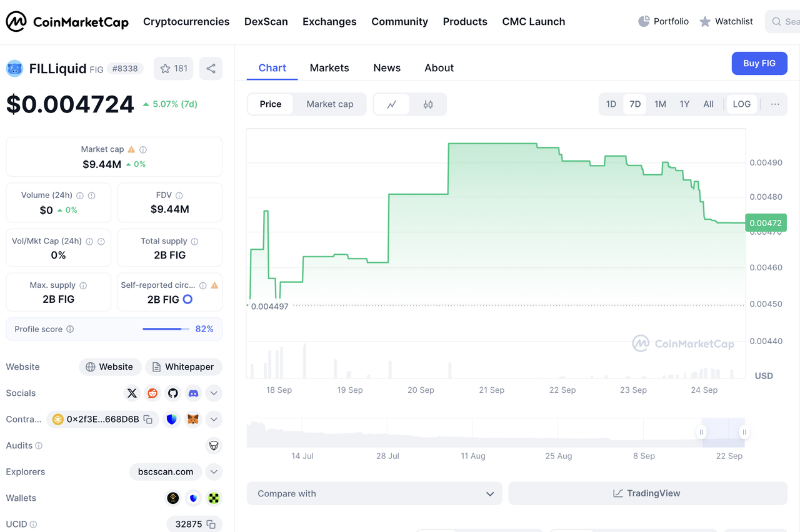The width and height of the screenshot is (800, 532).
Task: Click the Self-reported circ. warning triangle
Action: tap(215, 285)
